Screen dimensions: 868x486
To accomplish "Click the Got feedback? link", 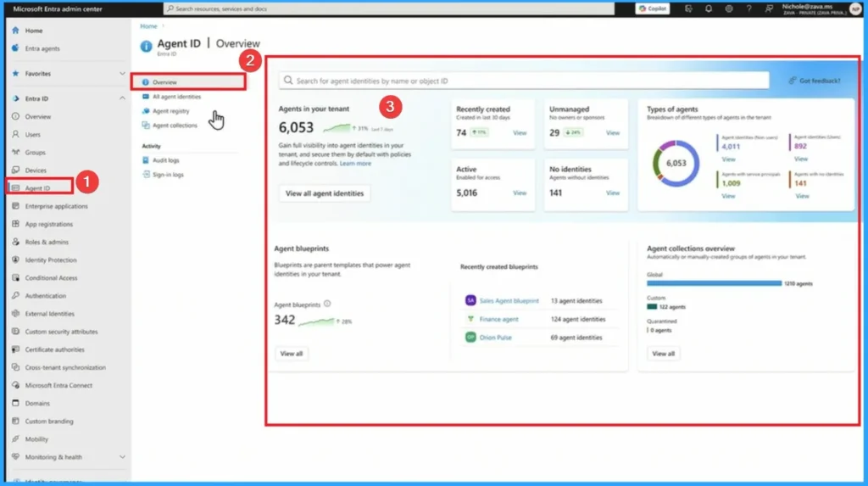I will [x=815, y=81].
